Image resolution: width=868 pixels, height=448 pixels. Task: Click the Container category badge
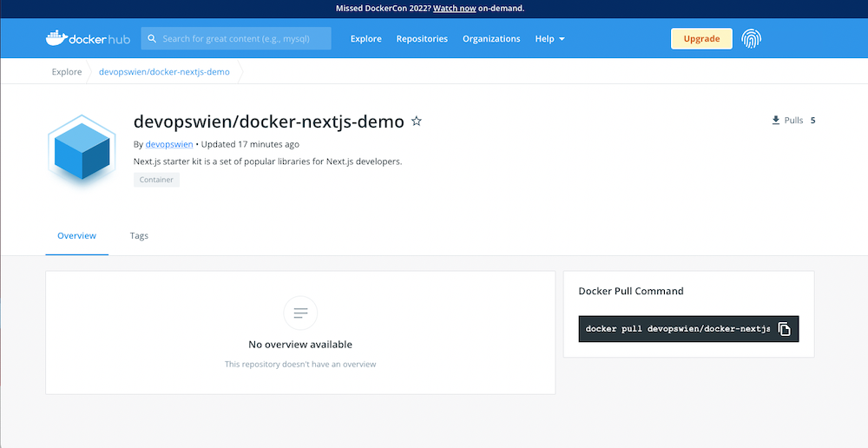[x=156, y=180]
